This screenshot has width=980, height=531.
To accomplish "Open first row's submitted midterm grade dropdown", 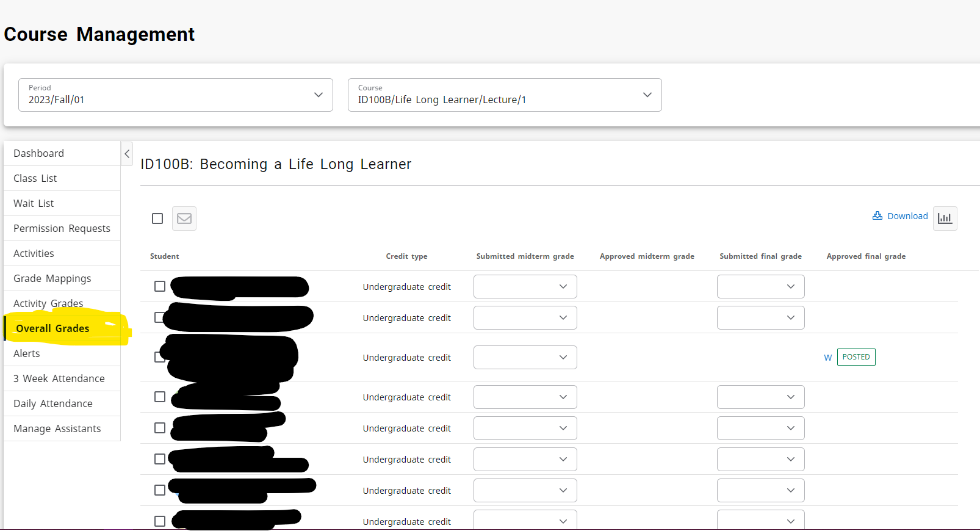I will (525, 286).
